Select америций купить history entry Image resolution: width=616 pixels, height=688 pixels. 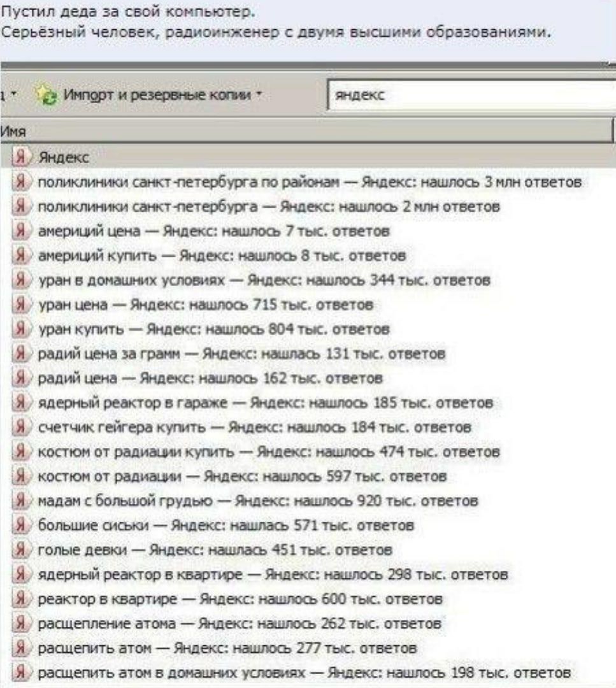coord(222,255)
